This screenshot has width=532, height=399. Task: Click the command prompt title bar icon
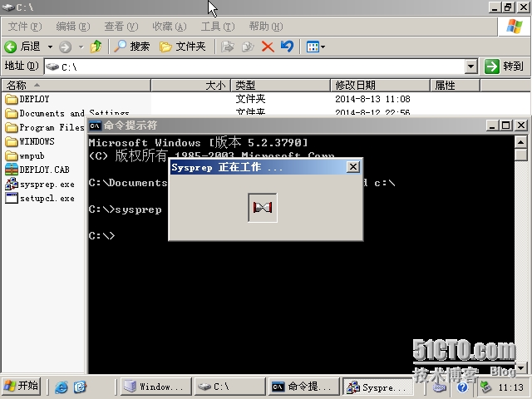(95, 126)
